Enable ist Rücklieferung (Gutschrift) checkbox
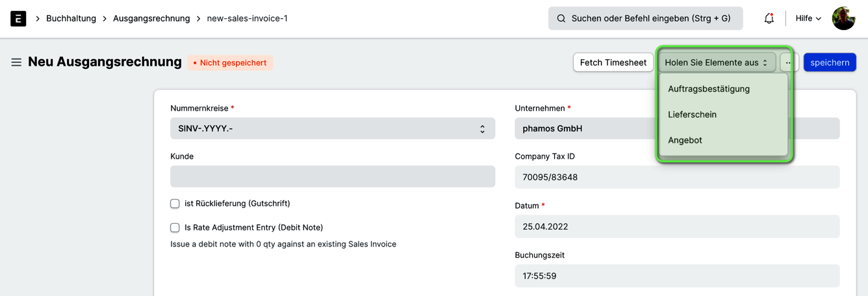Screen dimensions: 868x296 (175, 204)
